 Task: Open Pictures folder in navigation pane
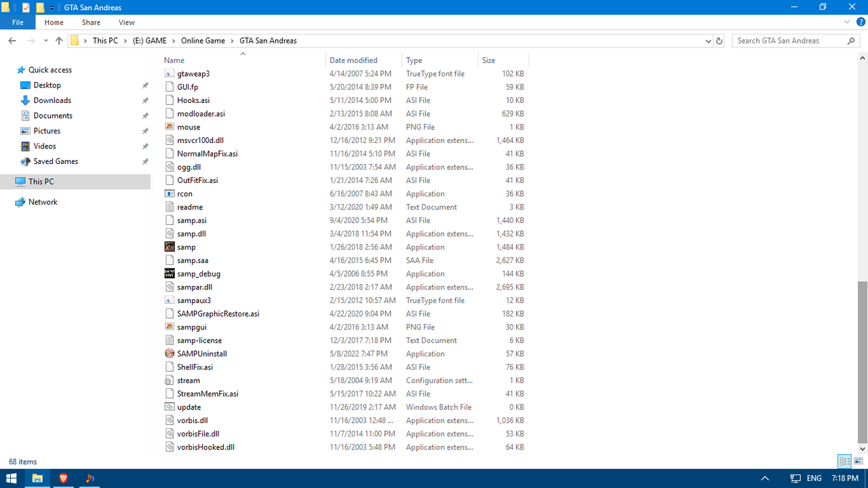(47, 131)
